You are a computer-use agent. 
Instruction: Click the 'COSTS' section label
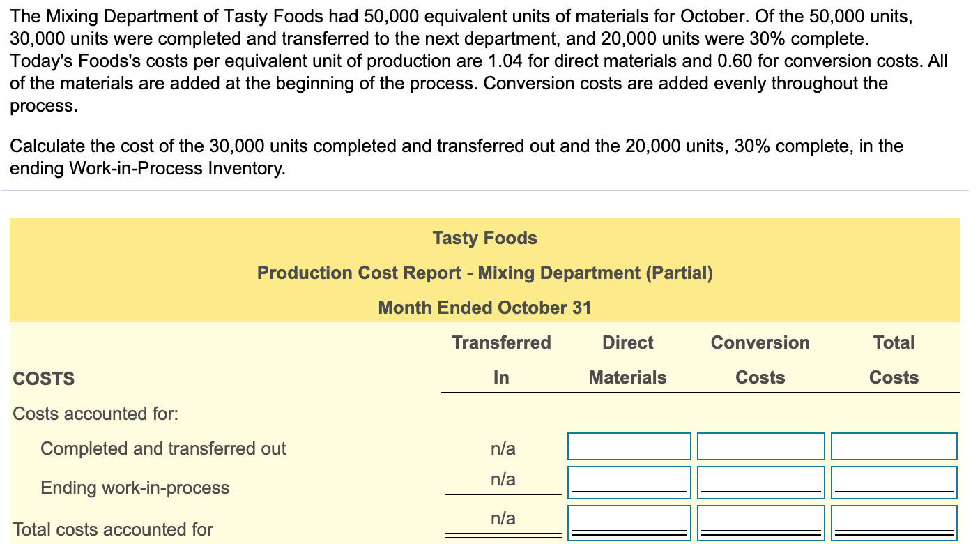44,379
